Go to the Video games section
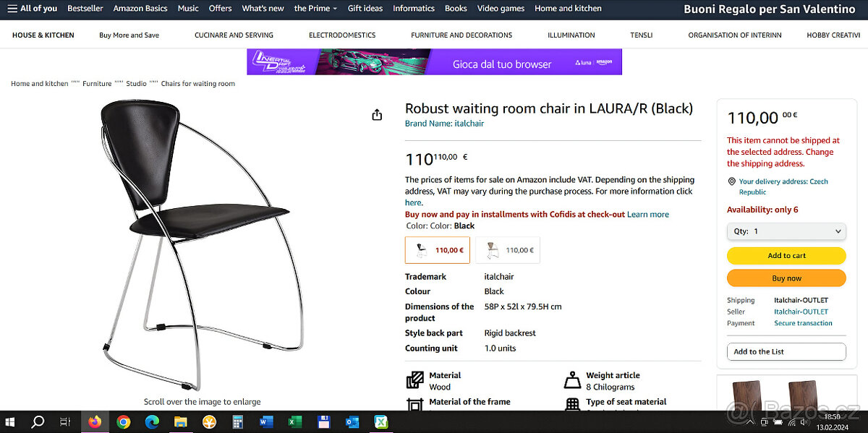868x433 pixels. [501, 9]
